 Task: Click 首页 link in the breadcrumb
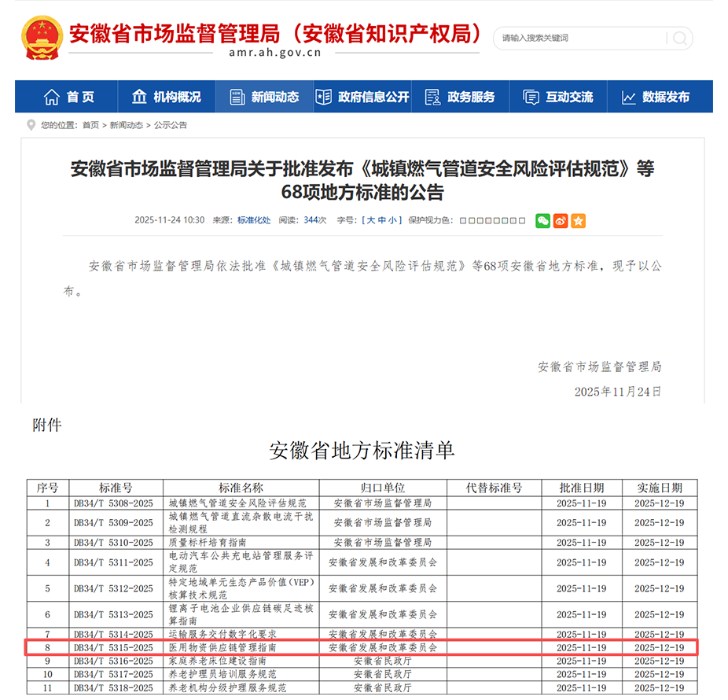tap(90, 125)
